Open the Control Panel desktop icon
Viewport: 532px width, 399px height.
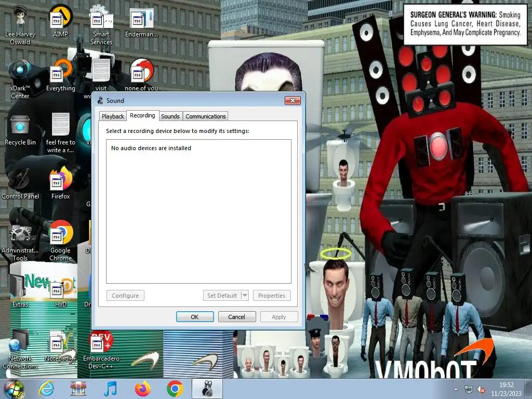(x=20, y=184)
